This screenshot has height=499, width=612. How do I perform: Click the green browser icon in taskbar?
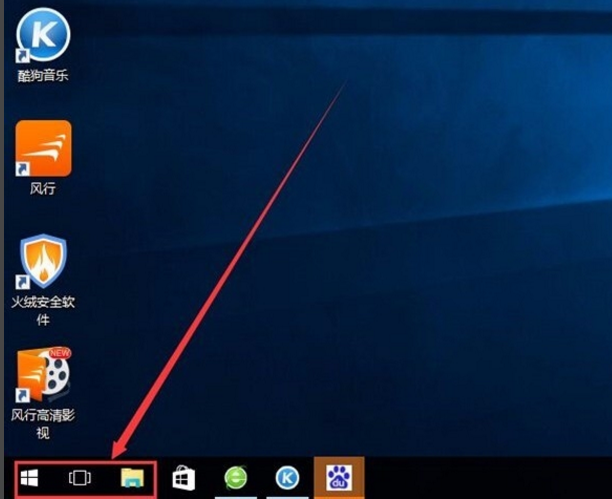pos(236,478)
